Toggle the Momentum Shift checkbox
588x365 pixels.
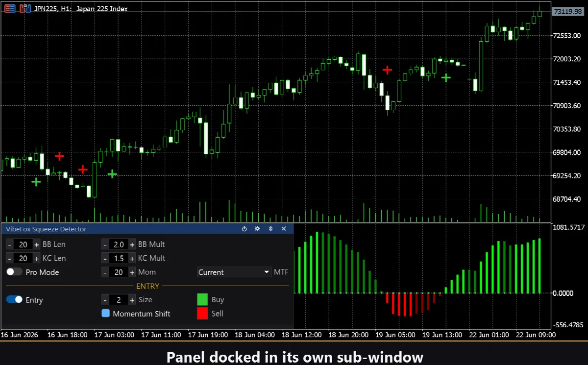(106, 314)
